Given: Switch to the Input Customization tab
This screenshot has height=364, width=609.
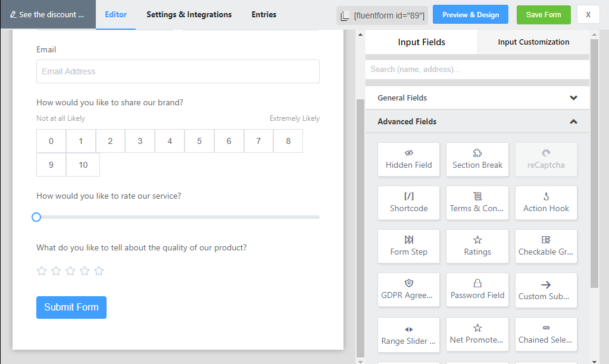Looking at the screenshot, I should coord(533,42).
